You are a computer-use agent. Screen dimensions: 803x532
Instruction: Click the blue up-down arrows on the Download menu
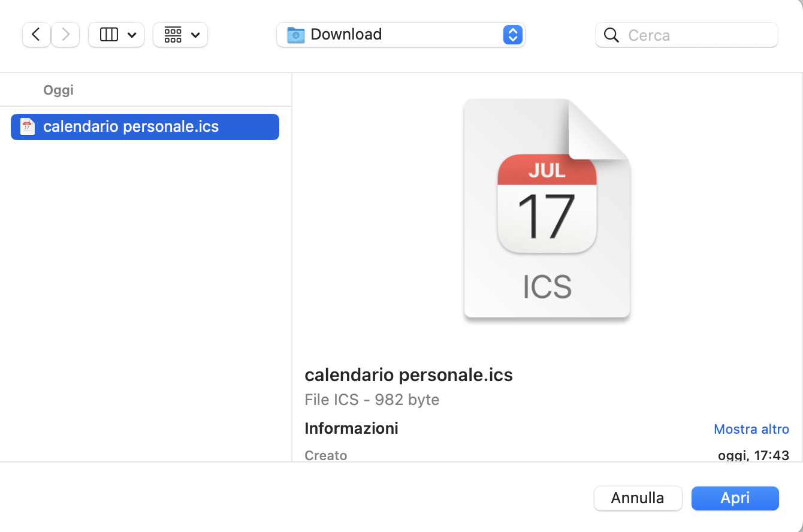coord(512,35)
